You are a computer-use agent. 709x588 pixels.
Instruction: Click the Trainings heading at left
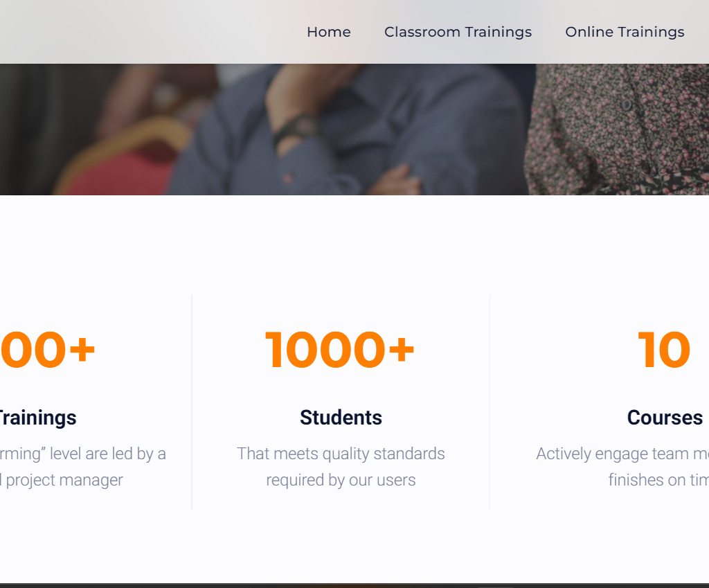pyautogui.click(x=38, y=418)
